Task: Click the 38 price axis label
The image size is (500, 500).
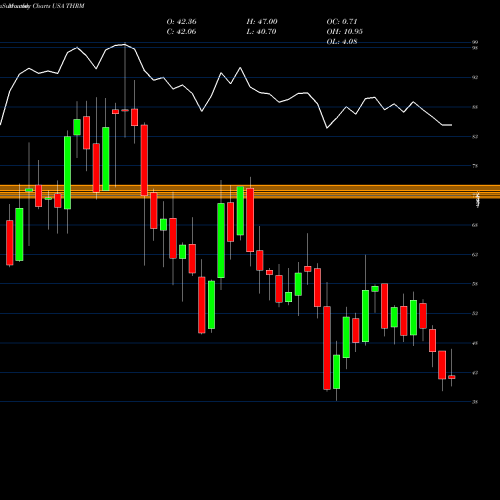Action: [x=475, y=402]
